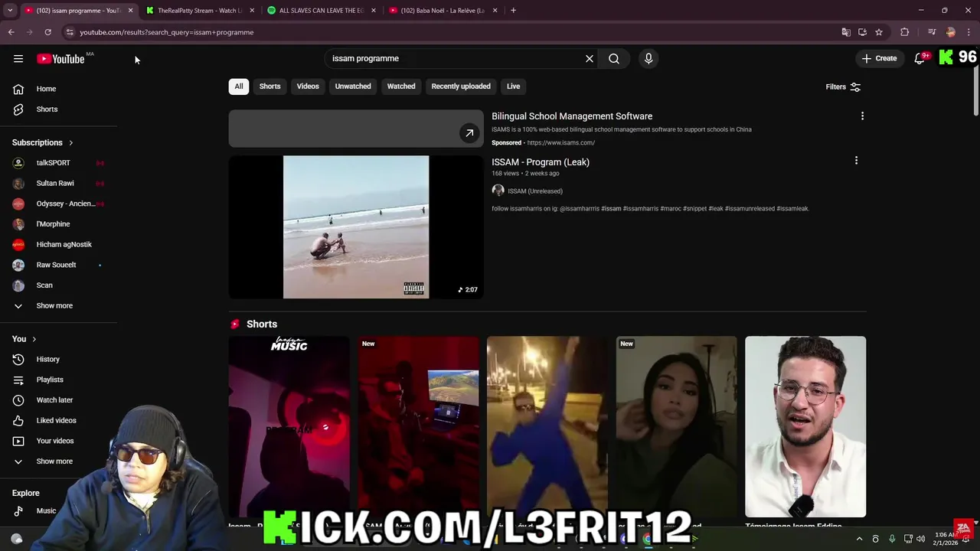
Task: Open the translate page icon
Action: (846, 32)
